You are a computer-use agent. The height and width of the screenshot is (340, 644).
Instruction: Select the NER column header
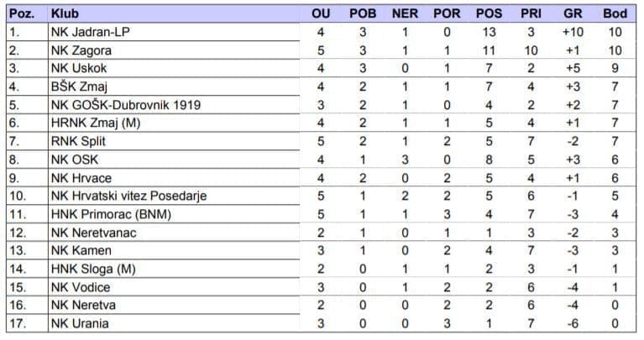click(405, 13)
